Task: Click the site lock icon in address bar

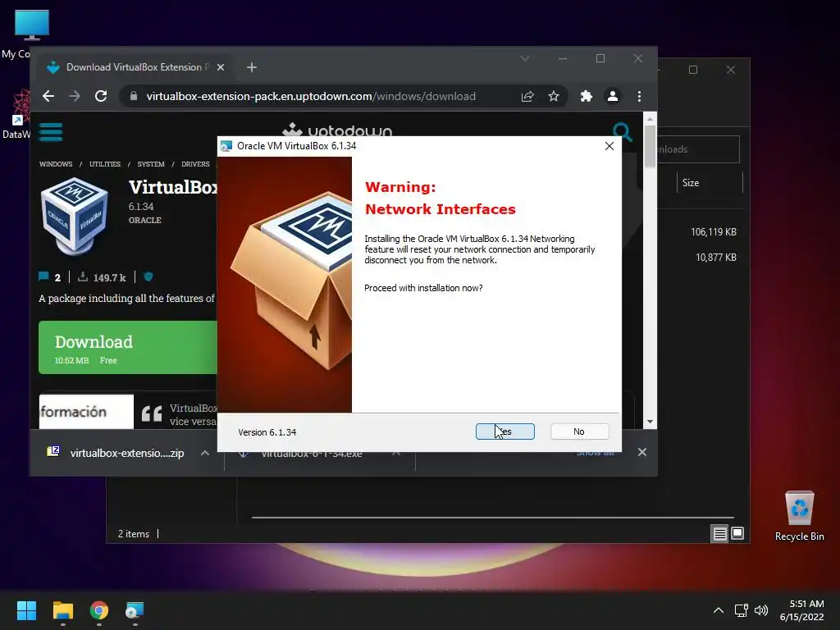Action: pos(134,96)
